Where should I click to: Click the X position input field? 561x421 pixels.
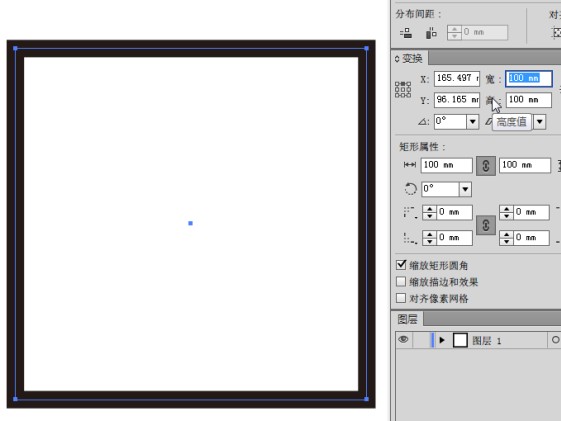[x=457, y=79]
